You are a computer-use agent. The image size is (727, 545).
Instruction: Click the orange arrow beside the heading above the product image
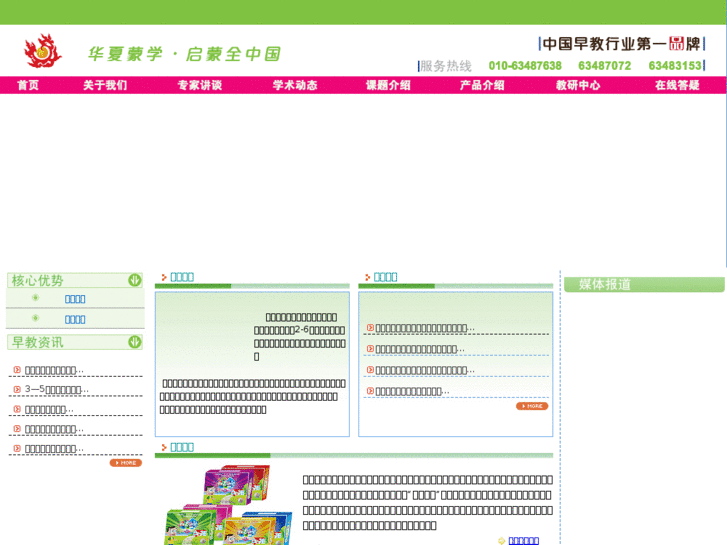164,448
